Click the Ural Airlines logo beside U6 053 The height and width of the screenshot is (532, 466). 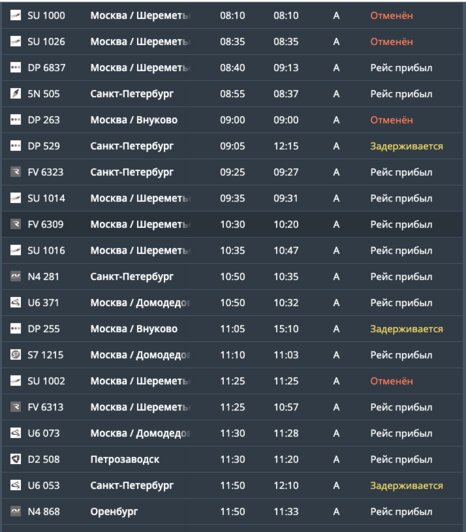click(x=15, y=485)
